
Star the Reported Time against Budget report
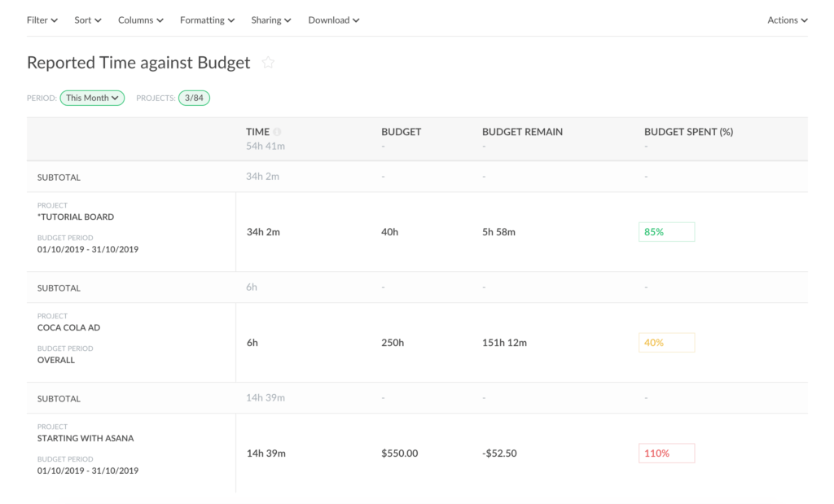click(x=268, y=62)
